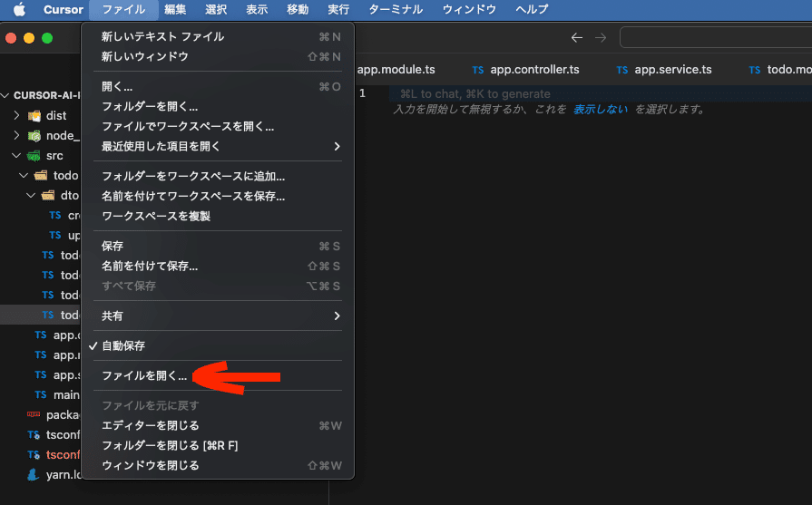Choose ファイルを開く... menu entry
This screenshot has width=812, height=505.
click(x=218, y=375)
